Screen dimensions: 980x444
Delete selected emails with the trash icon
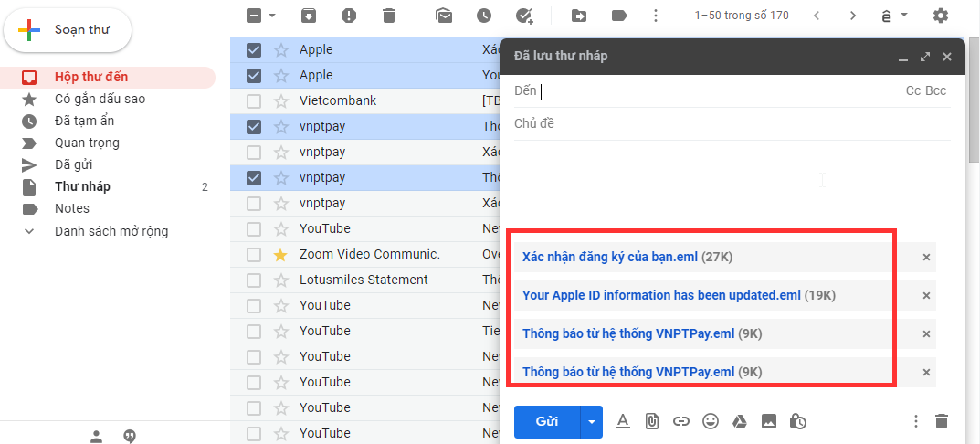389,16
